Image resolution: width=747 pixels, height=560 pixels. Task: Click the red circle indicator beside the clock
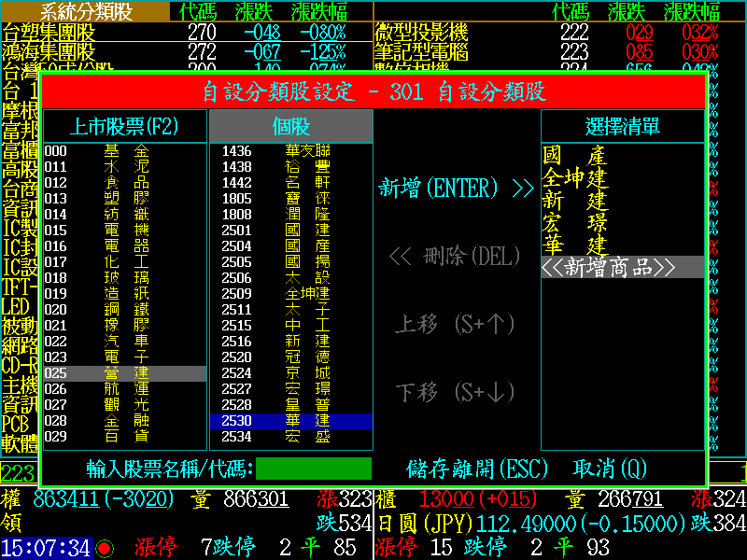click(x=105, y=548)
